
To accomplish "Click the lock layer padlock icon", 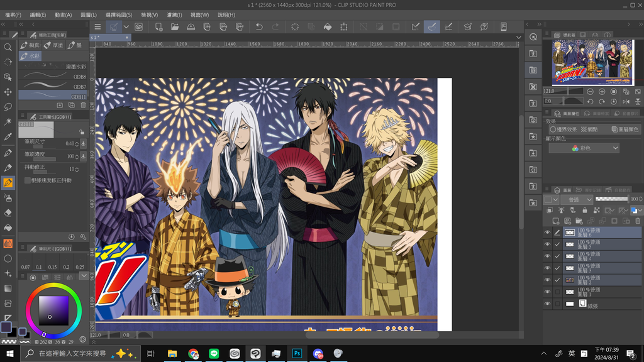I will (585, 211).
